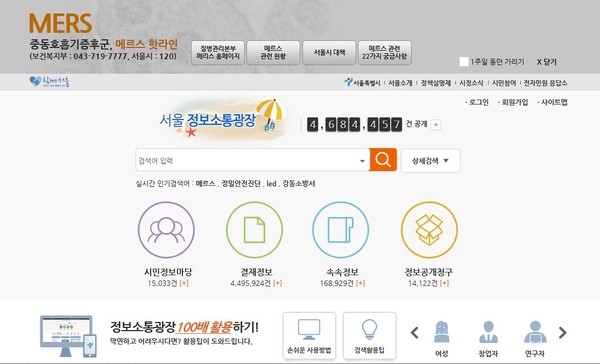
Task: Open the 시정소식 menu item
Action: coord(471,83)
